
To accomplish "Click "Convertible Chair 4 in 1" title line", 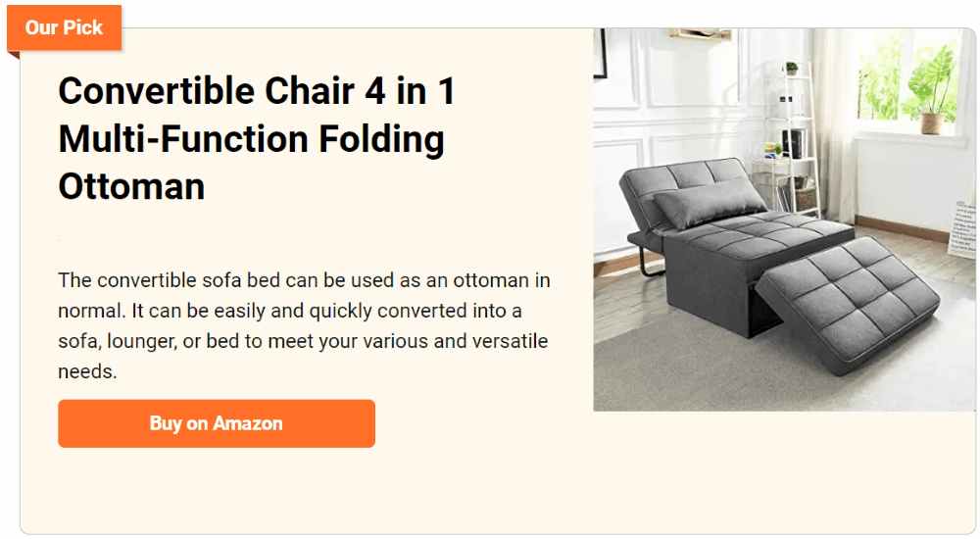I will (257, 91).
